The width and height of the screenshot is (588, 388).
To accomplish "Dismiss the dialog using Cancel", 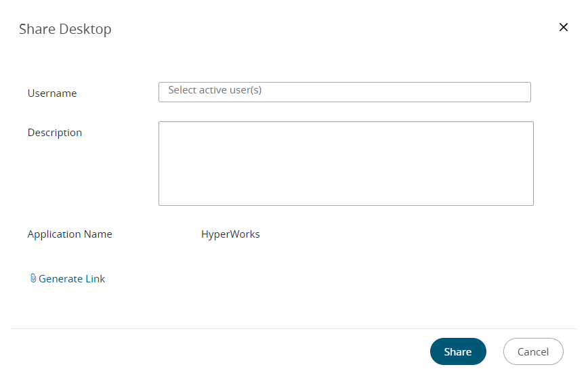I will click(x=533, y=351).
